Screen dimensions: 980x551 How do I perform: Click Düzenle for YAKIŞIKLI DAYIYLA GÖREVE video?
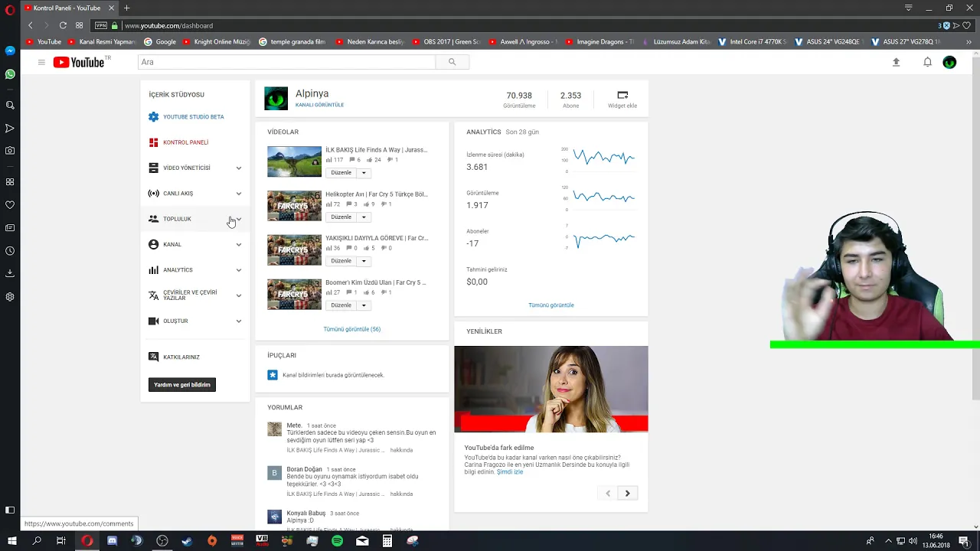(x=341, y=261)
